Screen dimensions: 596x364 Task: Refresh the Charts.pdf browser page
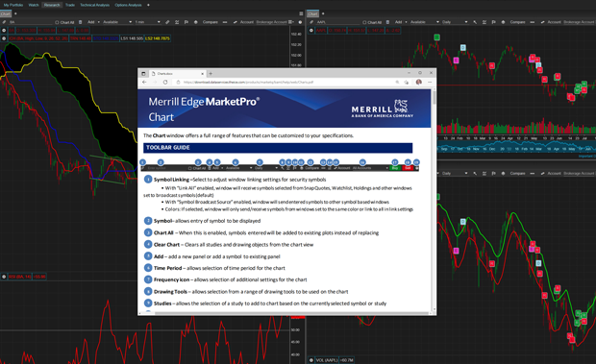(x=165, y=82)
